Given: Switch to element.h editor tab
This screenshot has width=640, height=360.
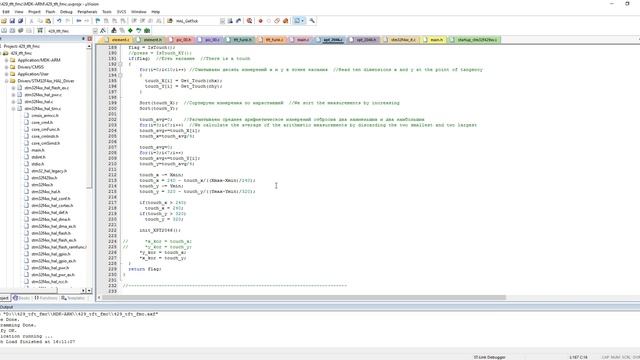Looking at the screenshot, I should tap(149, 40).
